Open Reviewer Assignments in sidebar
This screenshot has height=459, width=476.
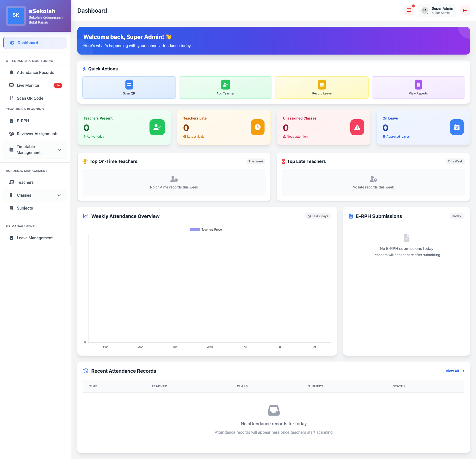pos(37,134)
